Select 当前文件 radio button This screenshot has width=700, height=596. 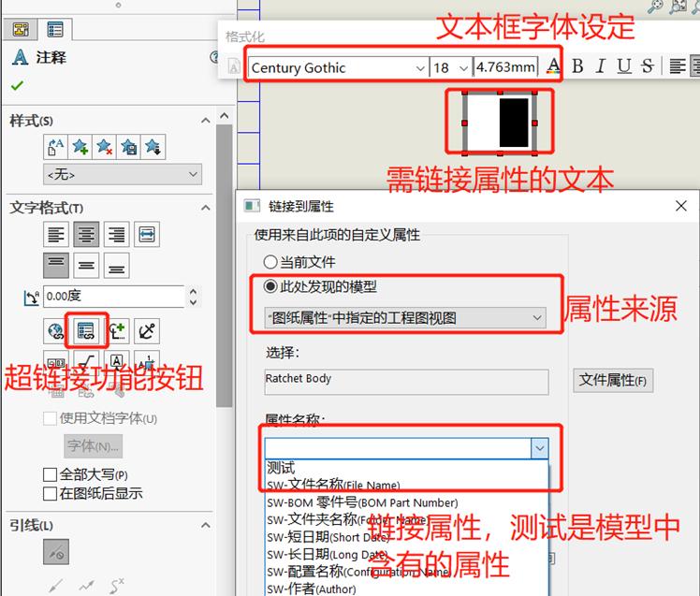click(270, 262)
